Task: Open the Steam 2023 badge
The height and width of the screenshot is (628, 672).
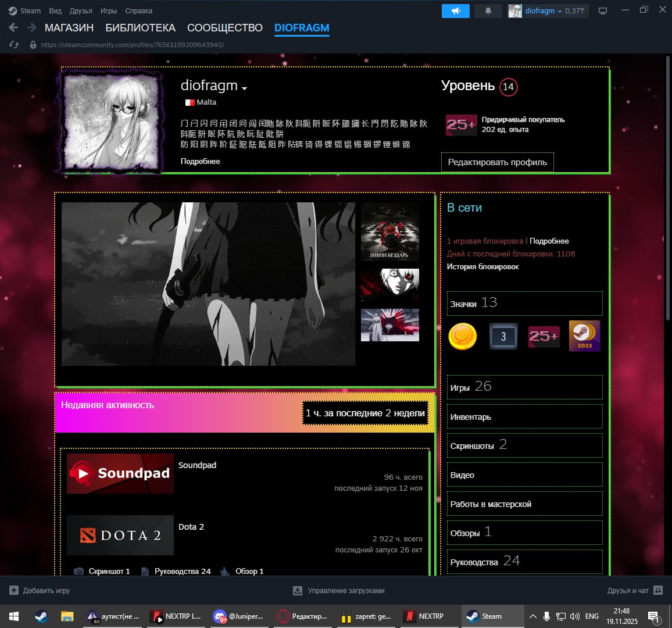Action: point(584,336)
